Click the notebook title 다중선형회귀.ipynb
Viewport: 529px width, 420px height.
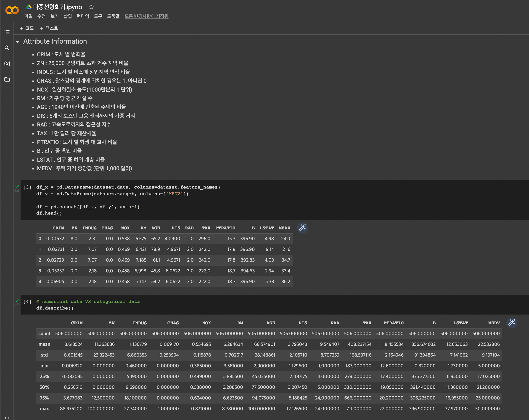point(57,7)
